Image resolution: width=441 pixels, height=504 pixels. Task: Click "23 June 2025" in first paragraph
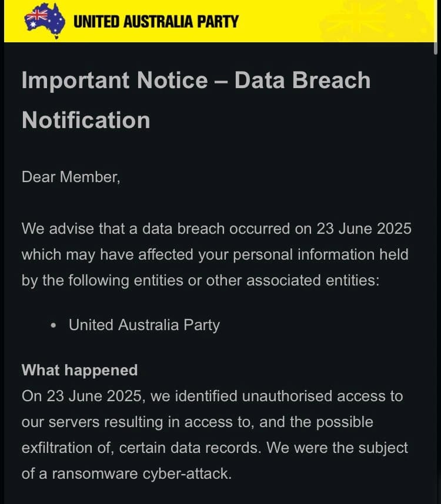coord(364,229)
